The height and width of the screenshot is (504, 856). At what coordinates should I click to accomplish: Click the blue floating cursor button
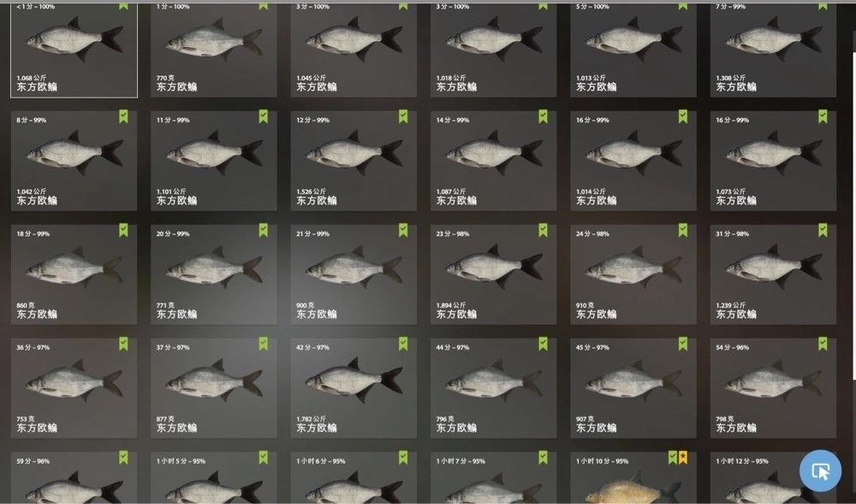pyautogui.click(x=820, y=471)
